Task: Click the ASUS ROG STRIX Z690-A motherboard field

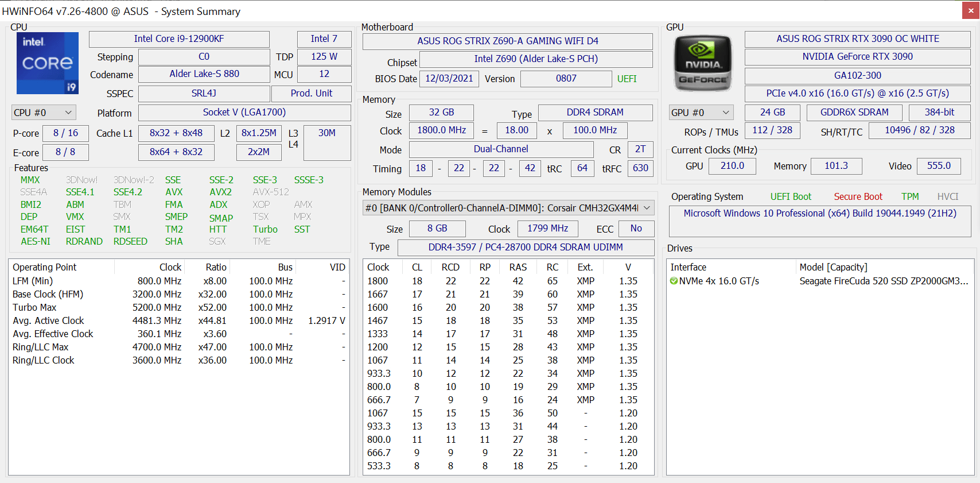Action: [x=508, y=41]
